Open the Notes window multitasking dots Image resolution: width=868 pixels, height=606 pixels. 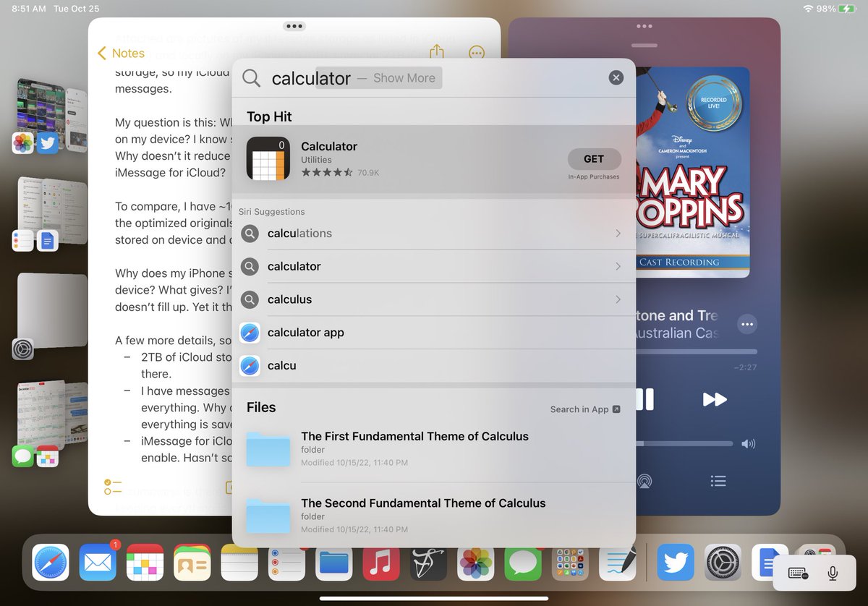(294, 26)
